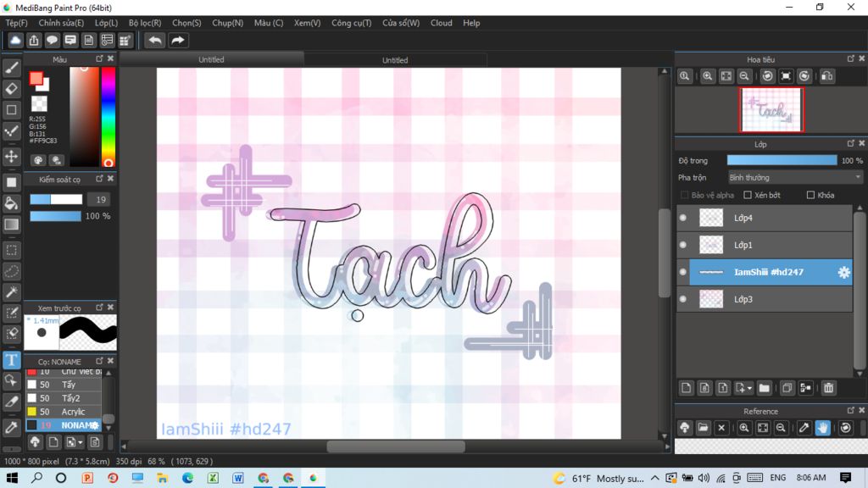This screenshot has width=868, height=488.
Task: Adjust the Độ trong opacity slider
Action: [782, 160]
